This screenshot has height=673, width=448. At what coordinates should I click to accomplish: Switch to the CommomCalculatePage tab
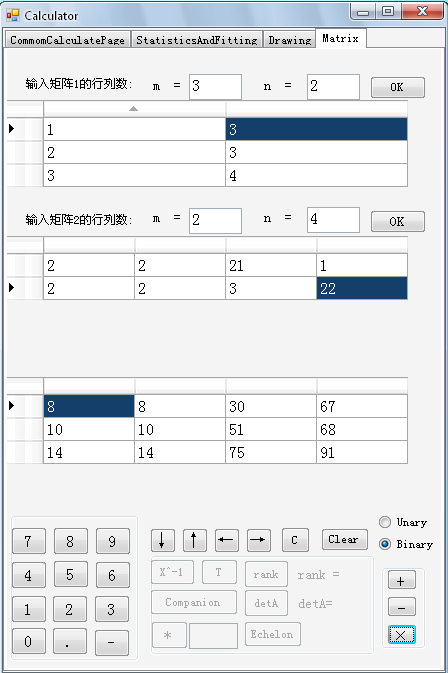[x=67, y=40]
